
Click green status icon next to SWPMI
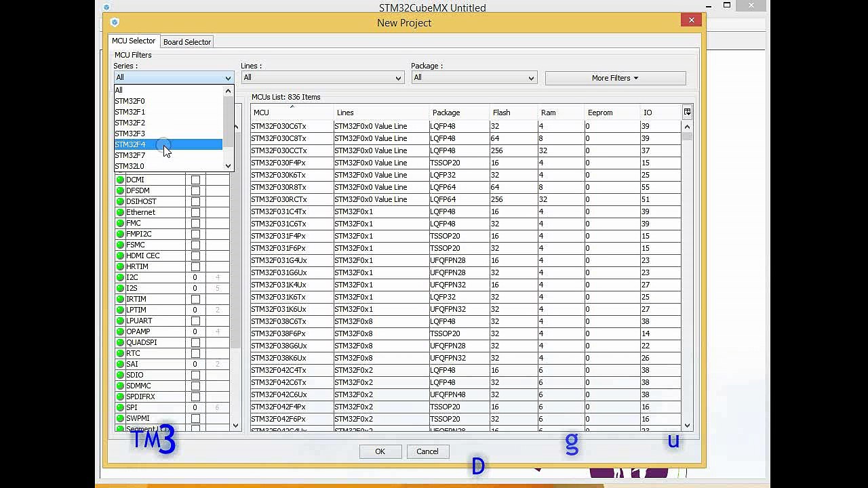120,418
